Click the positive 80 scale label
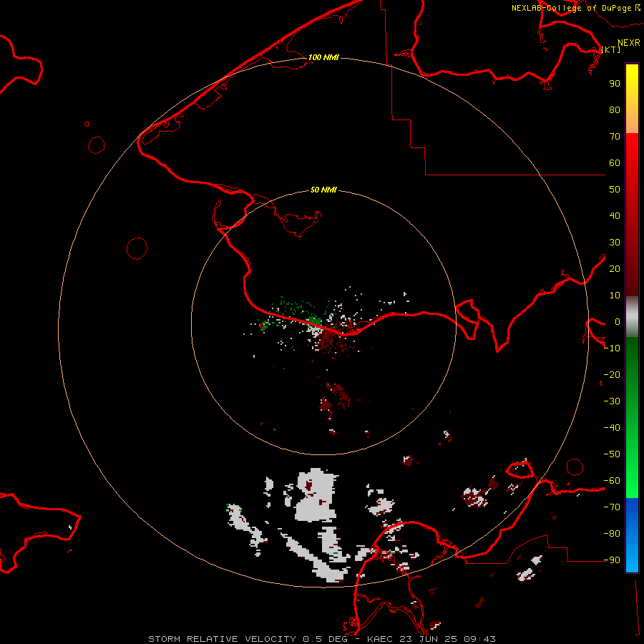 pyautogui.click(x=615, y=109)
